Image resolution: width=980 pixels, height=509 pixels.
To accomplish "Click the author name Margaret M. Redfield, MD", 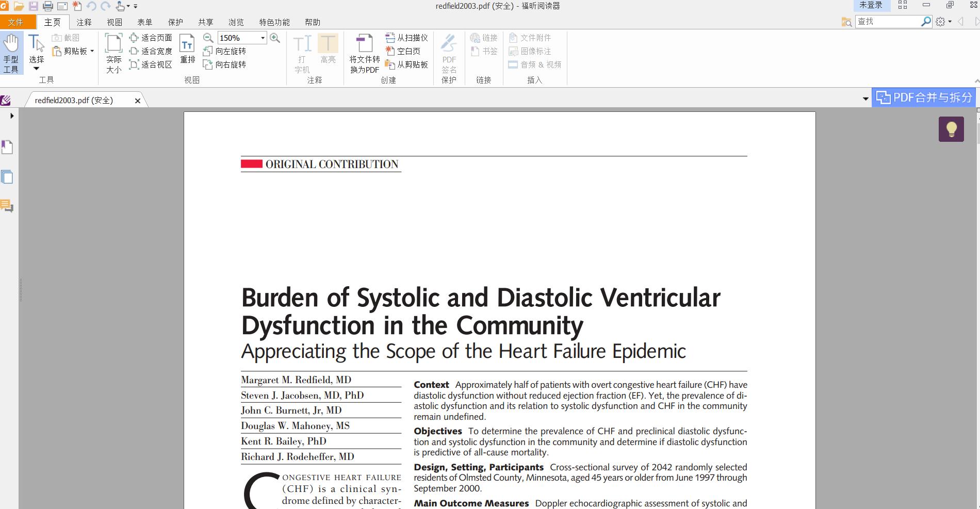I will coord(296,380).
